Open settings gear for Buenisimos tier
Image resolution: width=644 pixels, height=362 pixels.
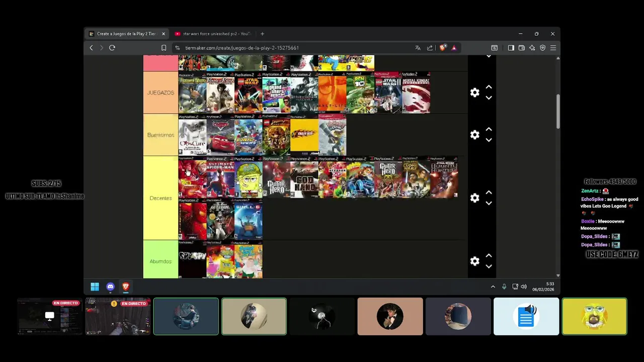click(x=474, y=135)
